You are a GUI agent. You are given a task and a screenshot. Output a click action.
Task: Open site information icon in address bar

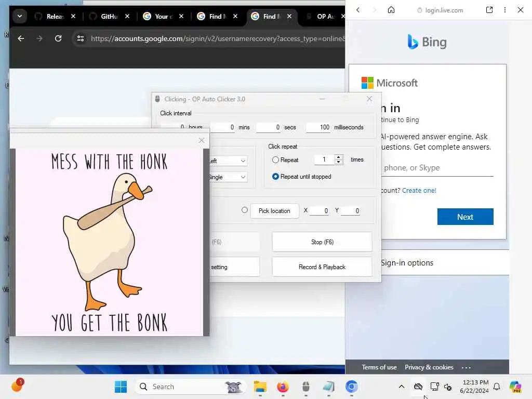pyautogui.click(x=81, y=38)
